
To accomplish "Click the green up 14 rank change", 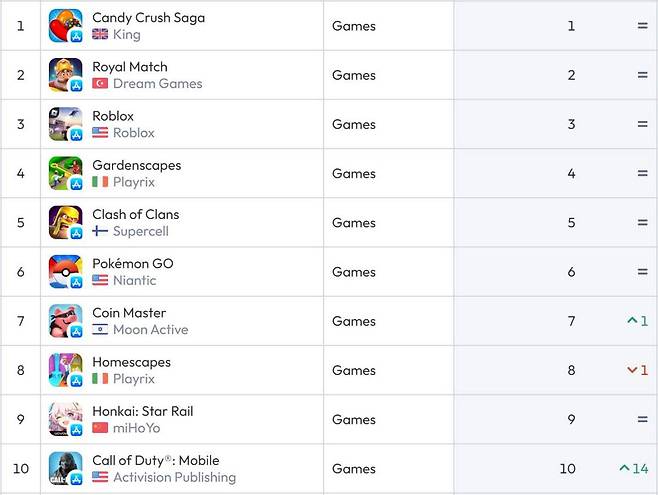I will click(634, 468).
